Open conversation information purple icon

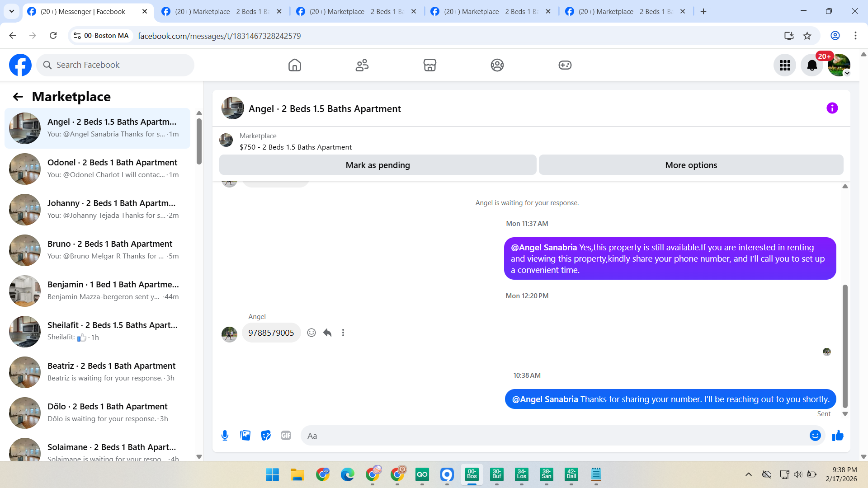[832, 108]
